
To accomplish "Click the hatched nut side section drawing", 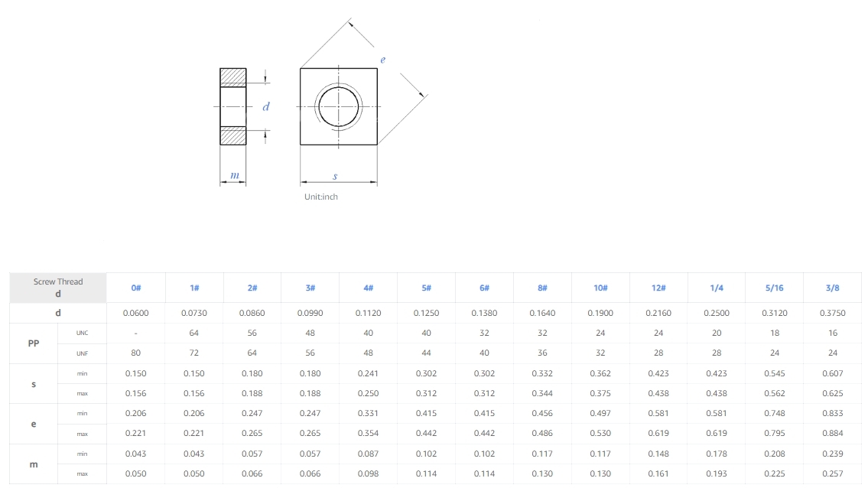I will tap(233, 106).
